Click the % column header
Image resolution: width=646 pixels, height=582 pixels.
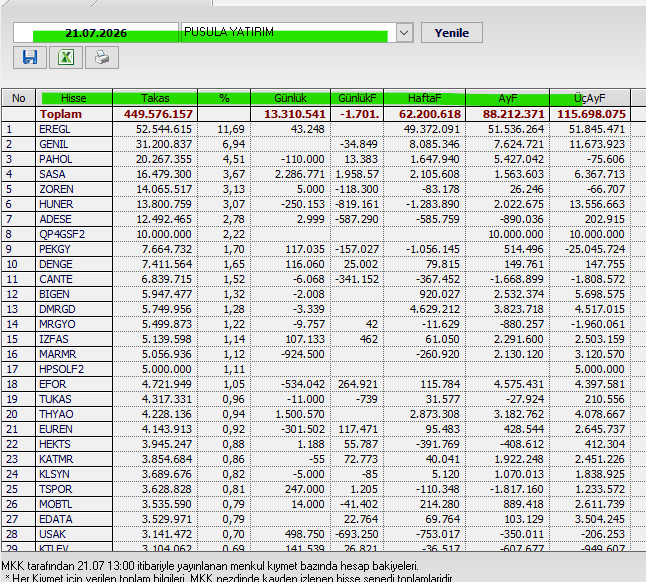coord(224,98)
